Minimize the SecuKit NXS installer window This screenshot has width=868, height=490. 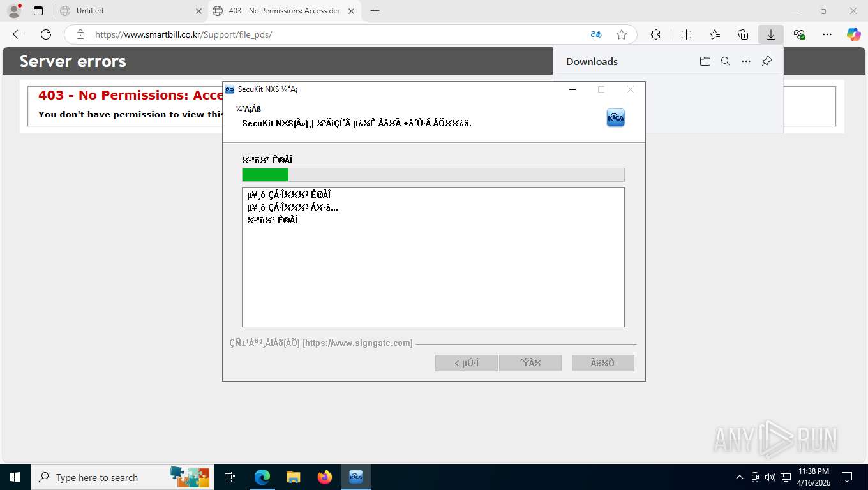572,89
